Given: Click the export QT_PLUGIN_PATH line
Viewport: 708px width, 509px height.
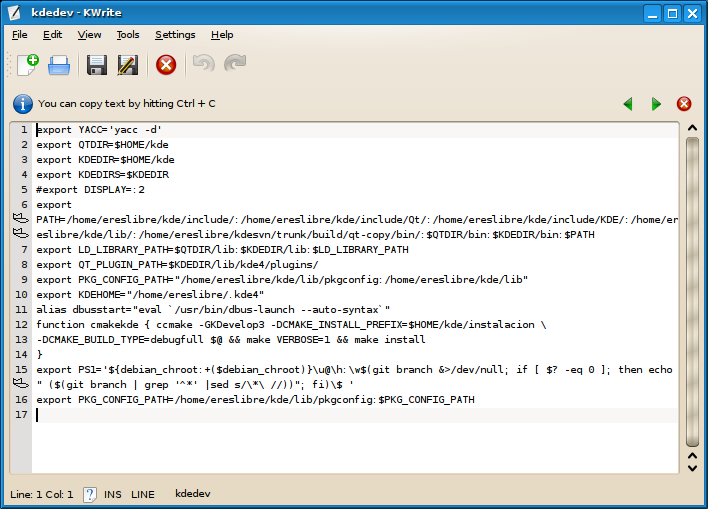Looking at the screenshot, I should coord(177,265).
